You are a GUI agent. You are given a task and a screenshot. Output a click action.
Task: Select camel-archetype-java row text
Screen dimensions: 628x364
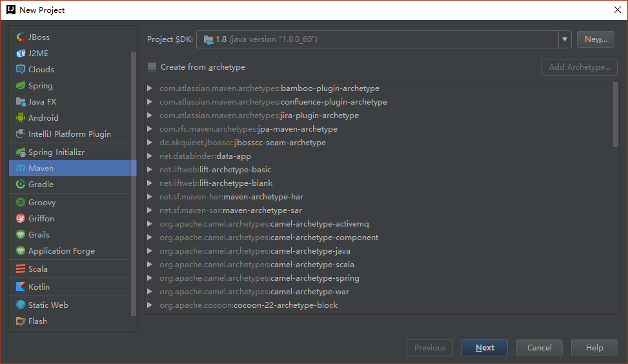tap(255, 251)
